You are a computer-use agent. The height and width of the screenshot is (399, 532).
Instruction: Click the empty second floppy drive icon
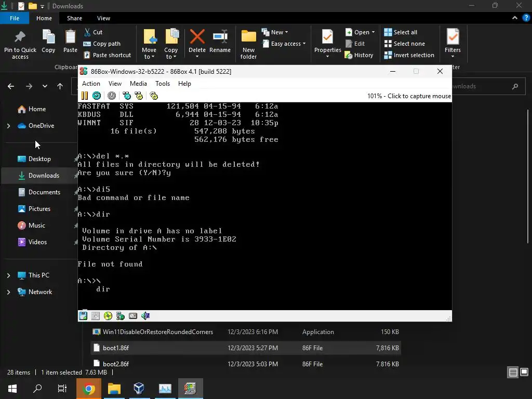pyautogui.click(x=96, y=316)
